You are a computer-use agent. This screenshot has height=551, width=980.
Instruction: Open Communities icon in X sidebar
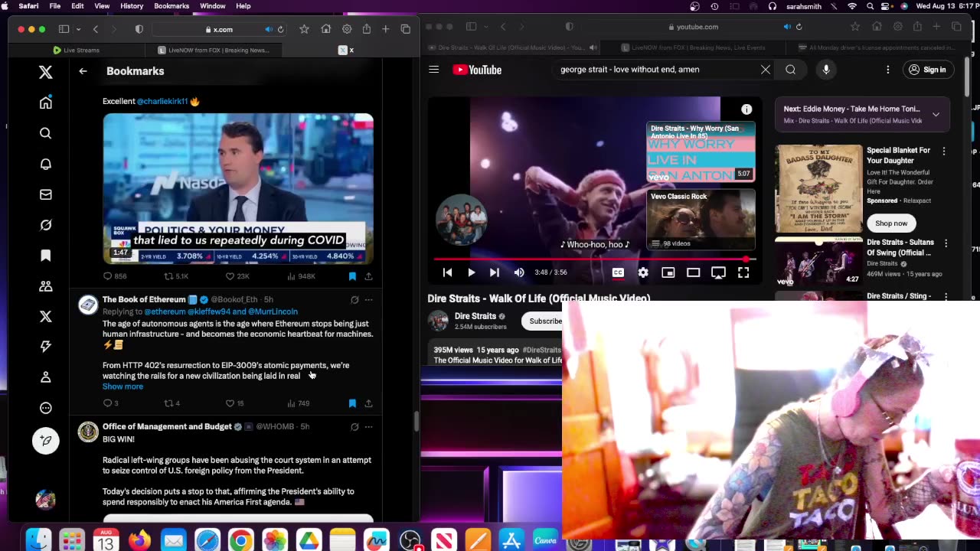pos(46,286)
